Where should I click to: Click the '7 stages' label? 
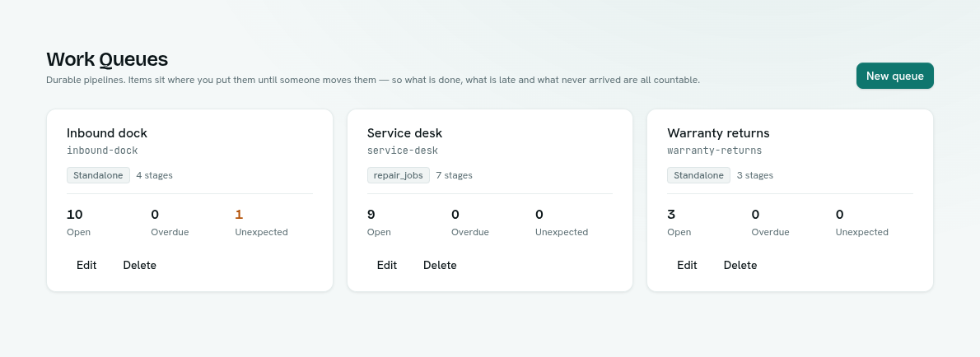click(455, 175)
